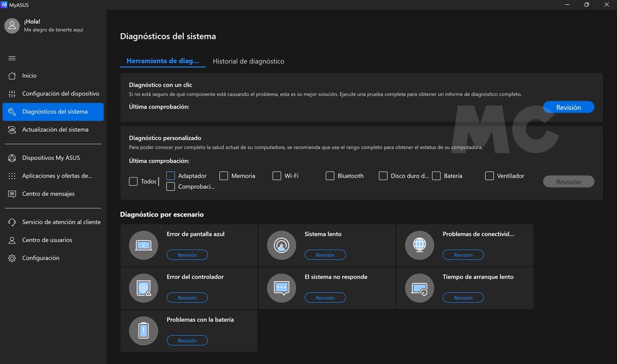Screen dimensions: 617x364
Task: Open Centro de usuarios in sidebar
Action: [x=47, y=240]
